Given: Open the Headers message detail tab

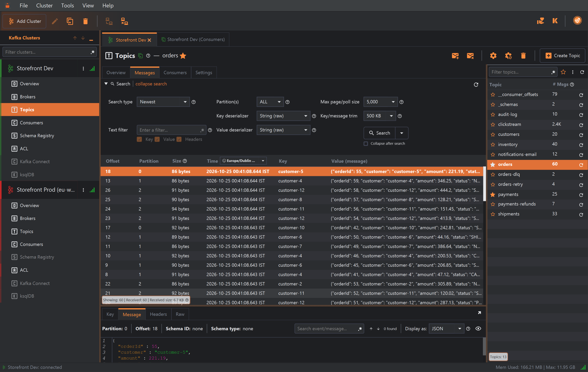Looking at the screenshot, I should click(158, 314).
